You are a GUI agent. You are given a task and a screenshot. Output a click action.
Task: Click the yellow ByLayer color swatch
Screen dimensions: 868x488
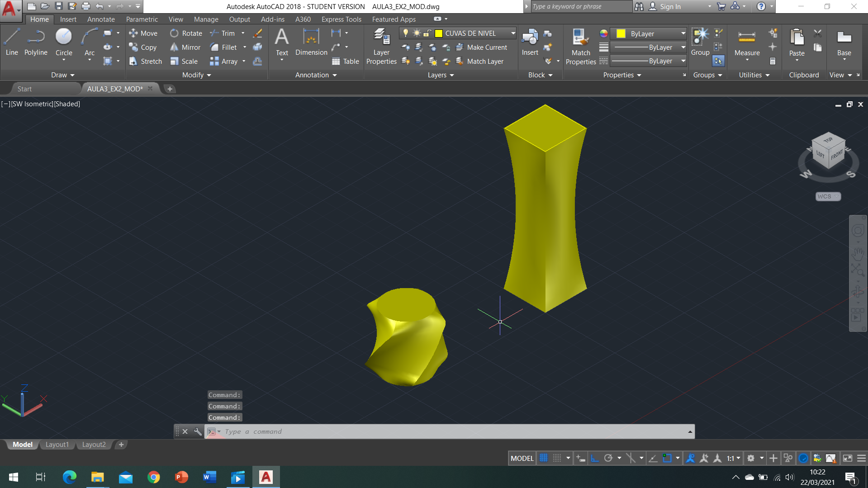click(x=621, y=34)
